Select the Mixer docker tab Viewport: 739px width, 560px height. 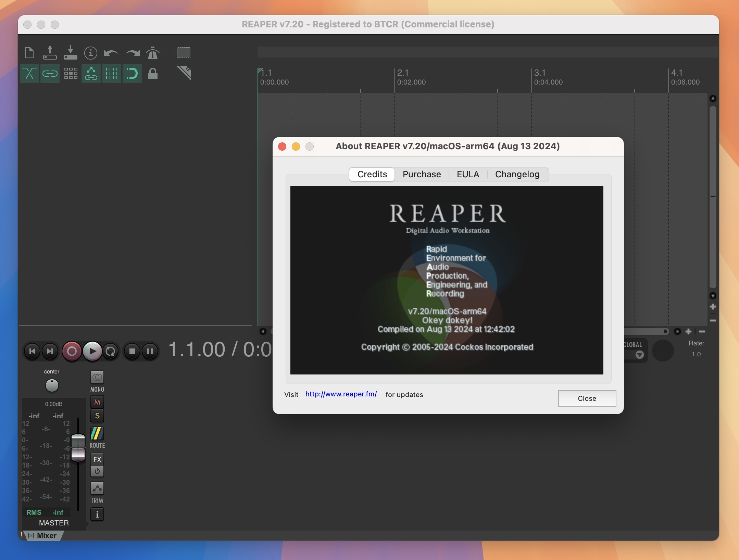pyautogui.click(x=47, y=536)
